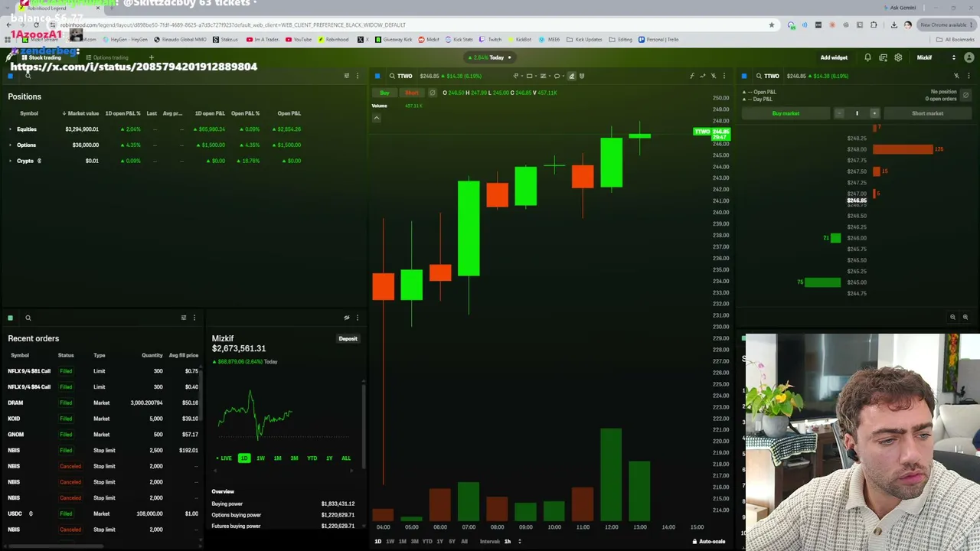Open the Stake.us bookmark

(x=226, y=40)
